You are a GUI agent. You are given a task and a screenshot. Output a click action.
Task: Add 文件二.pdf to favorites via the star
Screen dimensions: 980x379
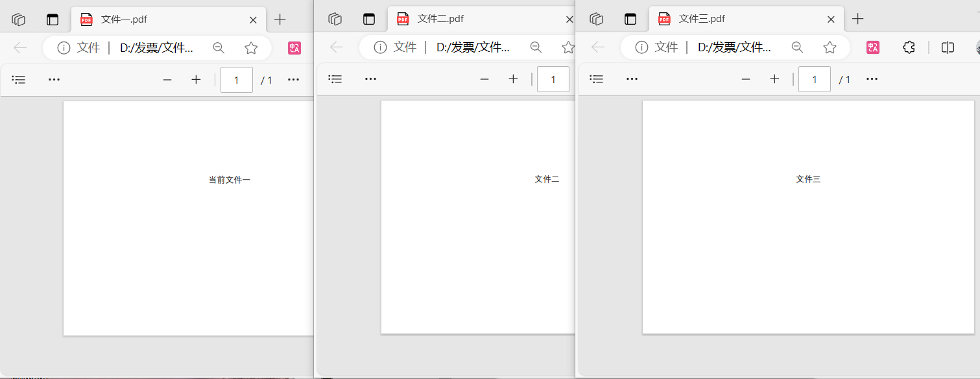[x=568, y=47]
